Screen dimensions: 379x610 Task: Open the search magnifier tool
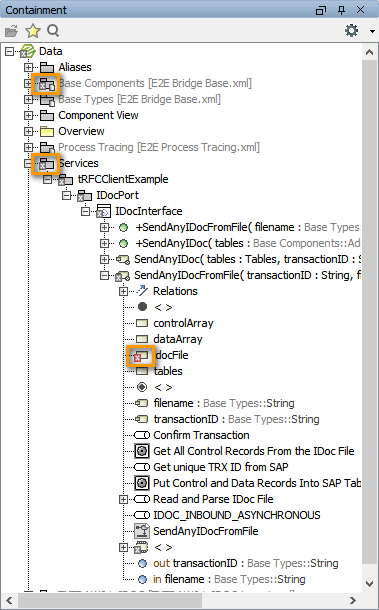[53, 30]
